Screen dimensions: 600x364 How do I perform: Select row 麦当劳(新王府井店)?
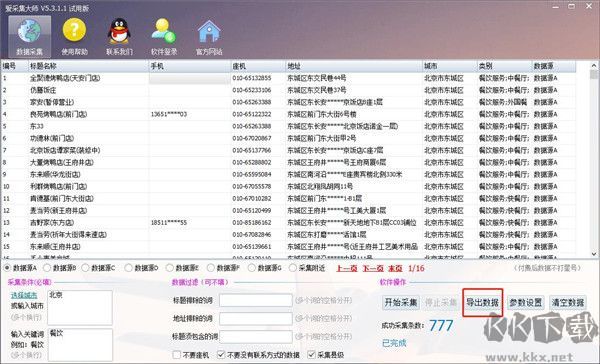tap(289, 211)
